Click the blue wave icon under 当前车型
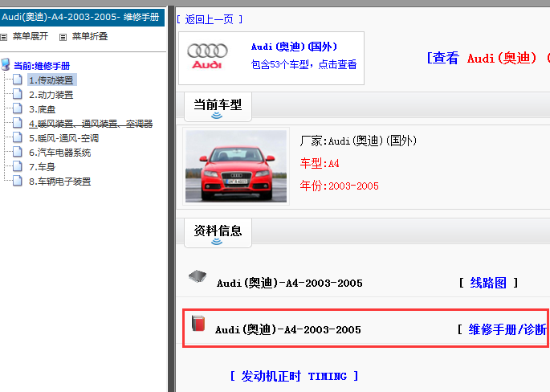The image size is (550, 392). tap(217, 116)
